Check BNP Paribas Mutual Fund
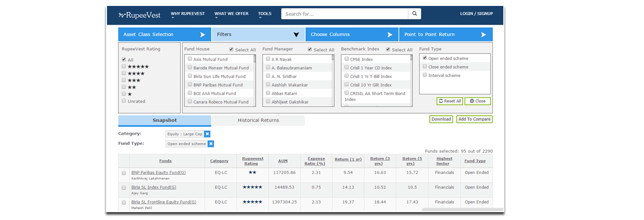Screen dimensions: 644x220 point(190,85)
